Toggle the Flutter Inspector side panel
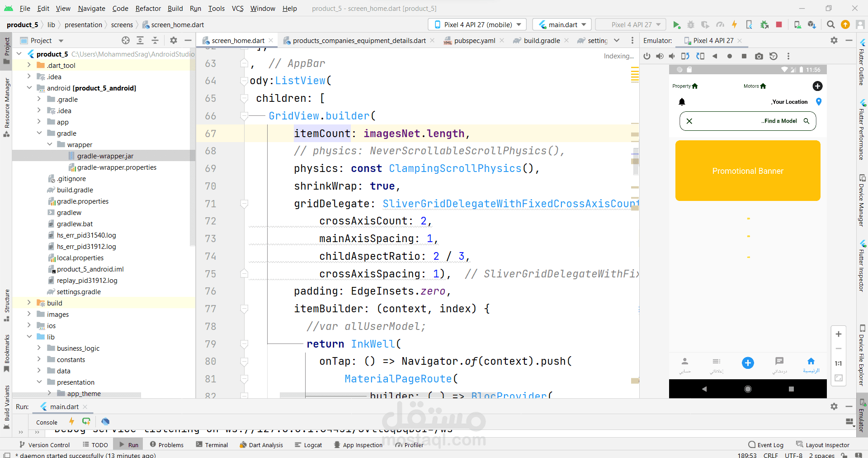Image resolution: width=868 pixels, height=458 pixels. 862,265
